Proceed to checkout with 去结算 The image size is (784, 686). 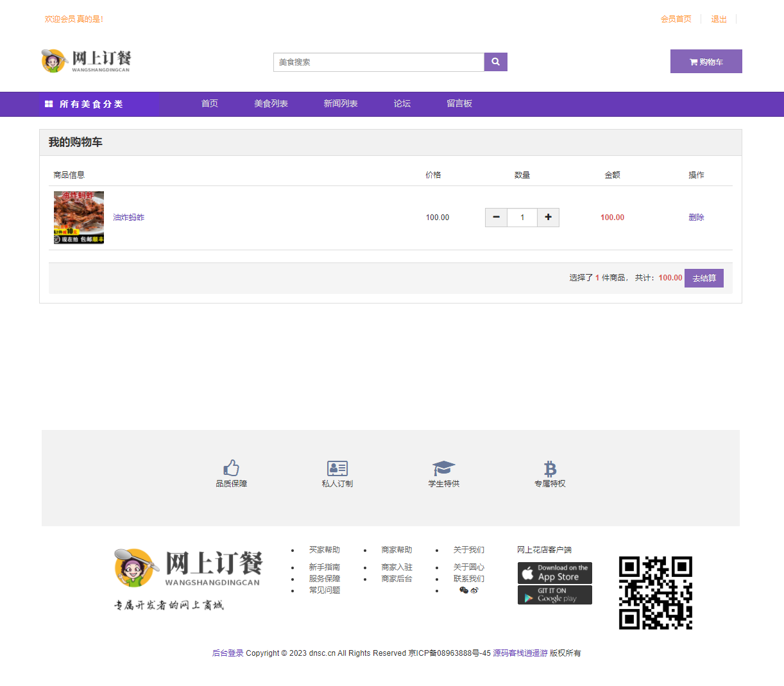click(x=704, y=278)
